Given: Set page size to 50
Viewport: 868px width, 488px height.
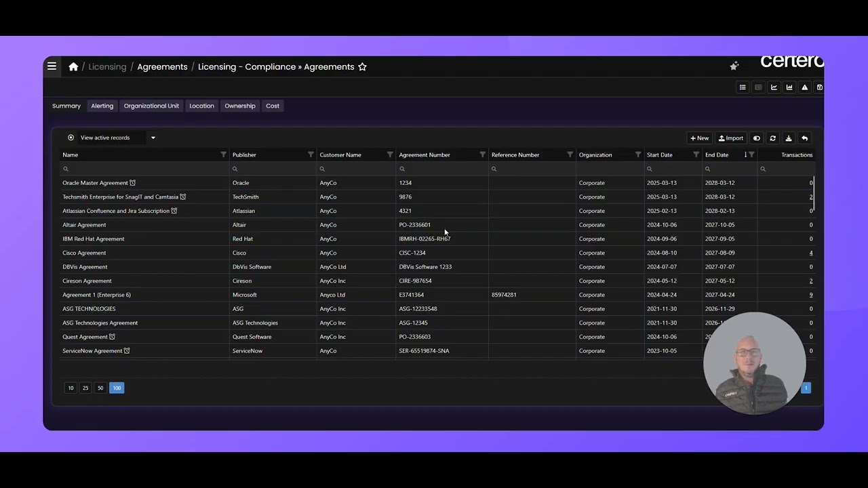Looking at the screenshot, I should 100,388.
